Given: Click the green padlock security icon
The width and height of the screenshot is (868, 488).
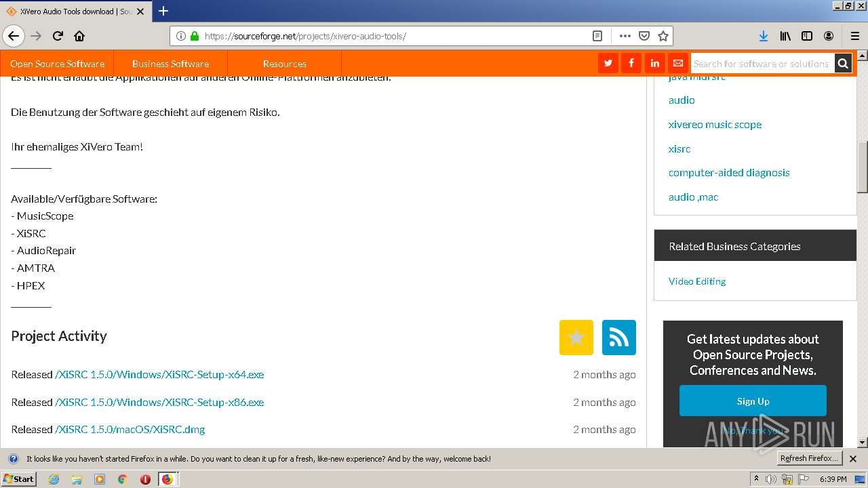Looking at the screenshot, I should click(195, 36).
